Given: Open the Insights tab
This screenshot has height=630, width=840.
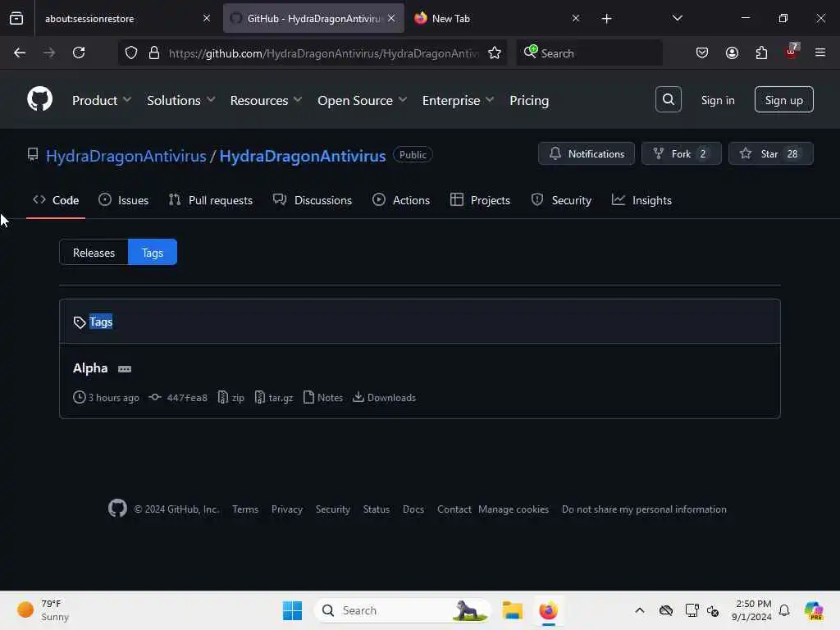Looking at the screenshot, I should click(641, 200).
